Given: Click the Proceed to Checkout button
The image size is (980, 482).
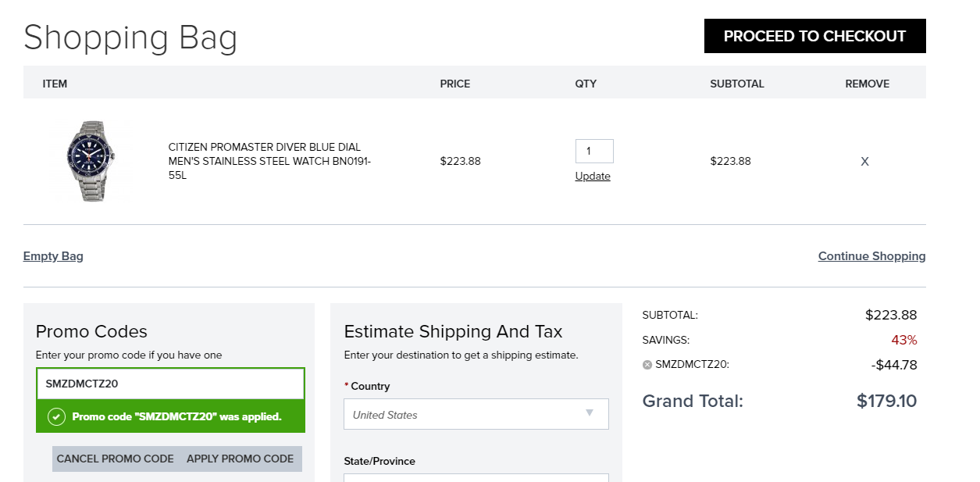Looking at the screenshot, I should [x=814, y=36].
